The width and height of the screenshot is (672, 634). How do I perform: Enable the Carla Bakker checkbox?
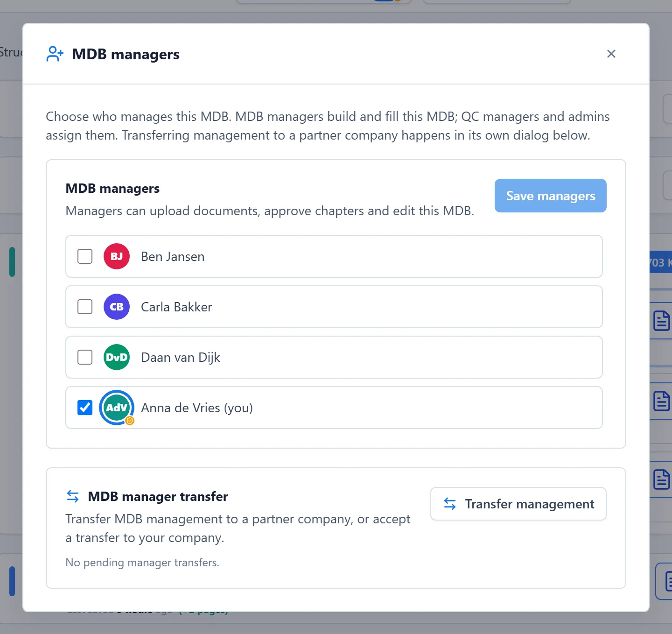[85, 307]
